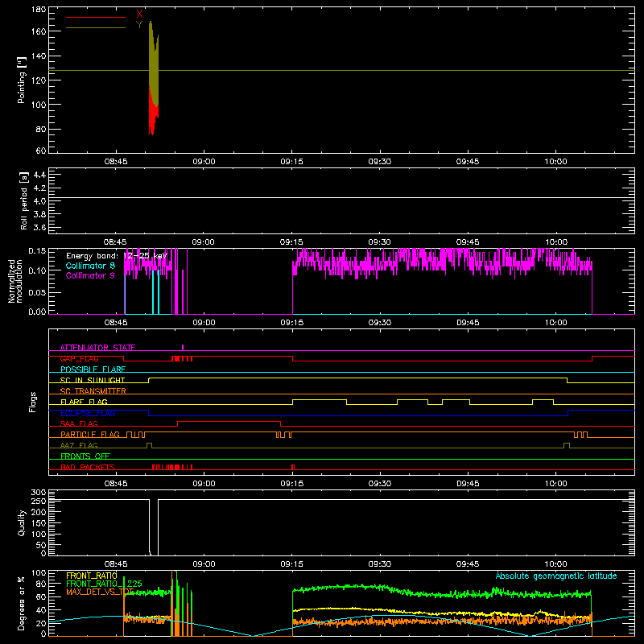Image resolution: width=644 pixels, height=644 pixels.
Task: Click the BAD_PACKETS pulse at 09:15
Action: click(x=293, y=467)
